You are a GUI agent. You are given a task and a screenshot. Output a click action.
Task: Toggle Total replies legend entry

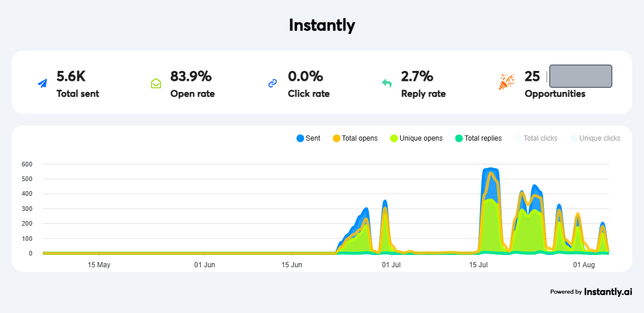coord(478,138)
